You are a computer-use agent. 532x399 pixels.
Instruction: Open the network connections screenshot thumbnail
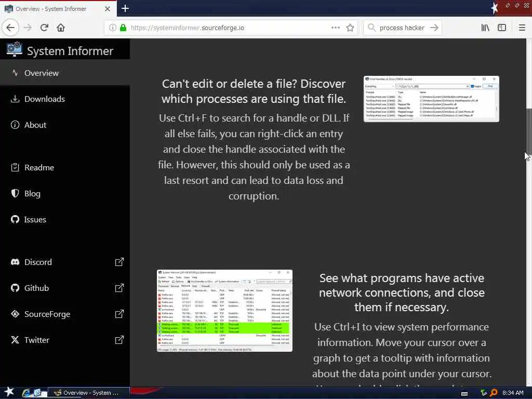224,311
